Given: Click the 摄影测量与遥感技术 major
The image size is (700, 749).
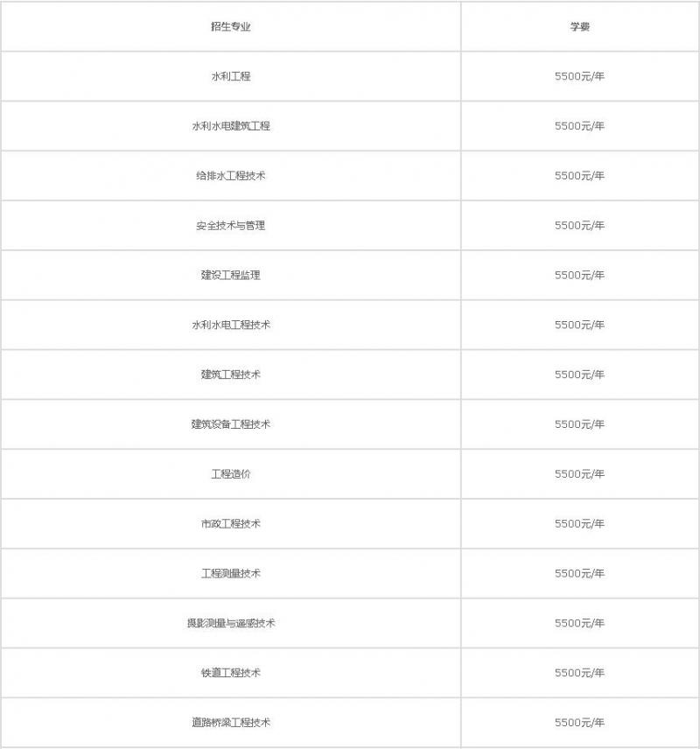Looking at the screenshot, I should pos(231,624).
